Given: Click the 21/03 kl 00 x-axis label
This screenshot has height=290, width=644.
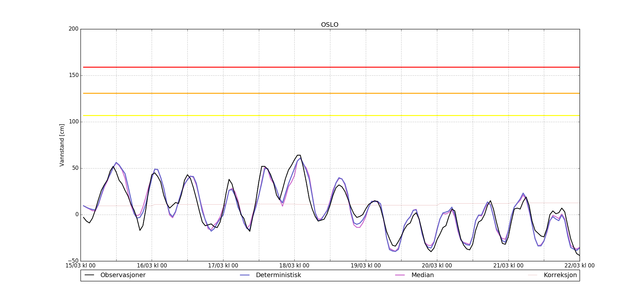Looking at the screenshot, I should tap(508, 266).
